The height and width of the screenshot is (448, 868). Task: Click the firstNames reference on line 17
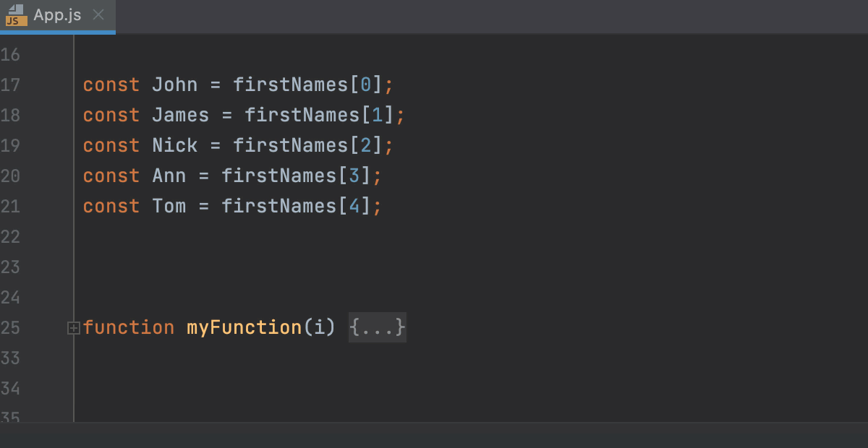coord(289,85)
